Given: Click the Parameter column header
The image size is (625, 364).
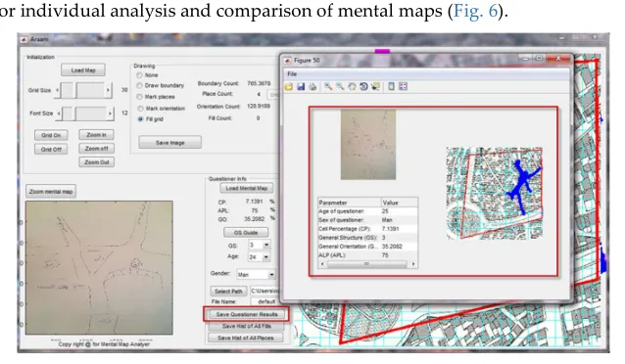Looking at the screenshot, I should click(350, 203).
